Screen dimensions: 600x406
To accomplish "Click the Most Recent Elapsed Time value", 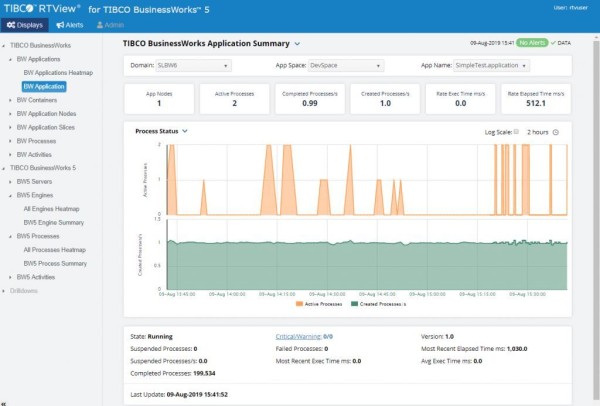I will [x=517, y=349].
